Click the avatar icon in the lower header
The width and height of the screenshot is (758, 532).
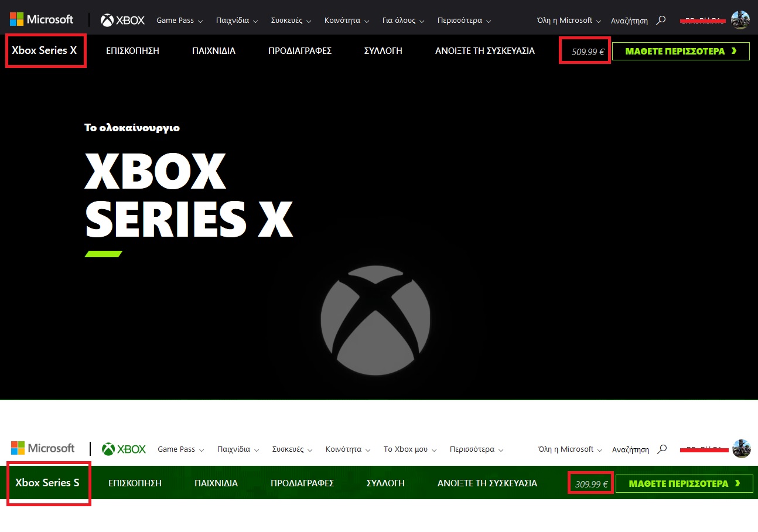[x=742, y=448]
